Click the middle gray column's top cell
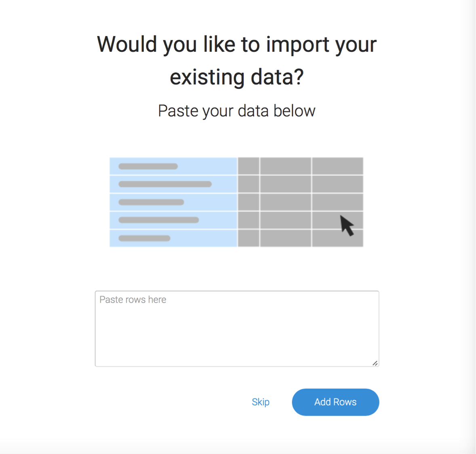The image size is (476, 454). 286,166
